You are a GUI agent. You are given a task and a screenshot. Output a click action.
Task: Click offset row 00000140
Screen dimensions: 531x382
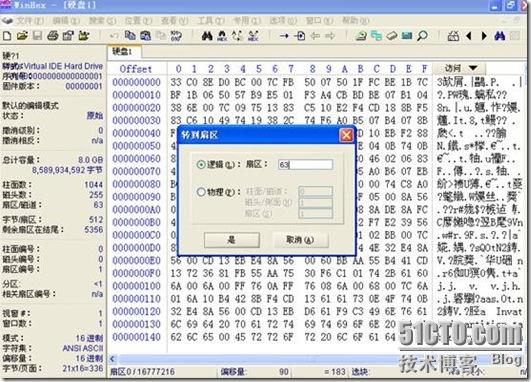pos(136,337)
